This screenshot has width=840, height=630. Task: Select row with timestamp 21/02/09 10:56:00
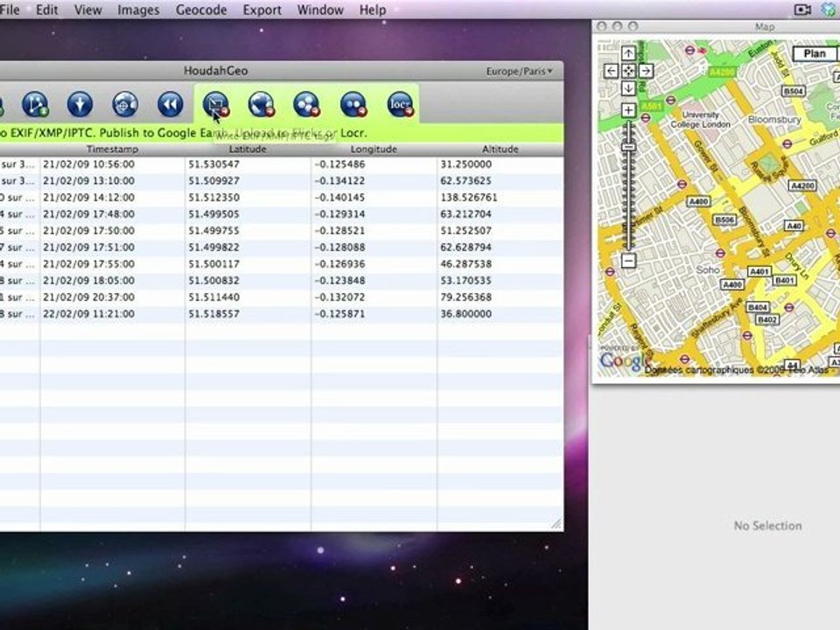tap(281, 164)
